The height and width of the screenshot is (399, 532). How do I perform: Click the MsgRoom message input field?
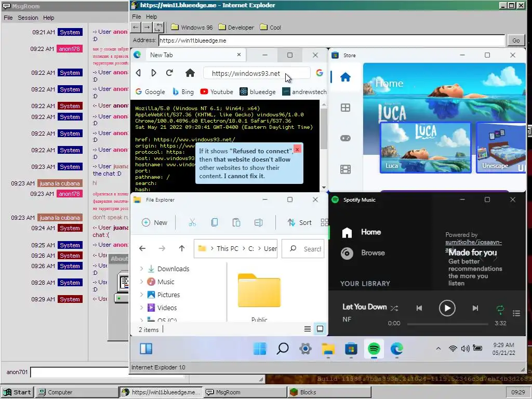click(107, 372)
